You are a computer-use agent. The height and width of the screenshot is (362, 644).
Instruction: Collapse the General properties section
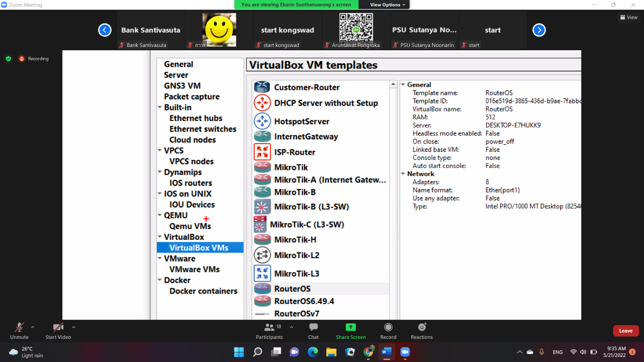(403, 85)
